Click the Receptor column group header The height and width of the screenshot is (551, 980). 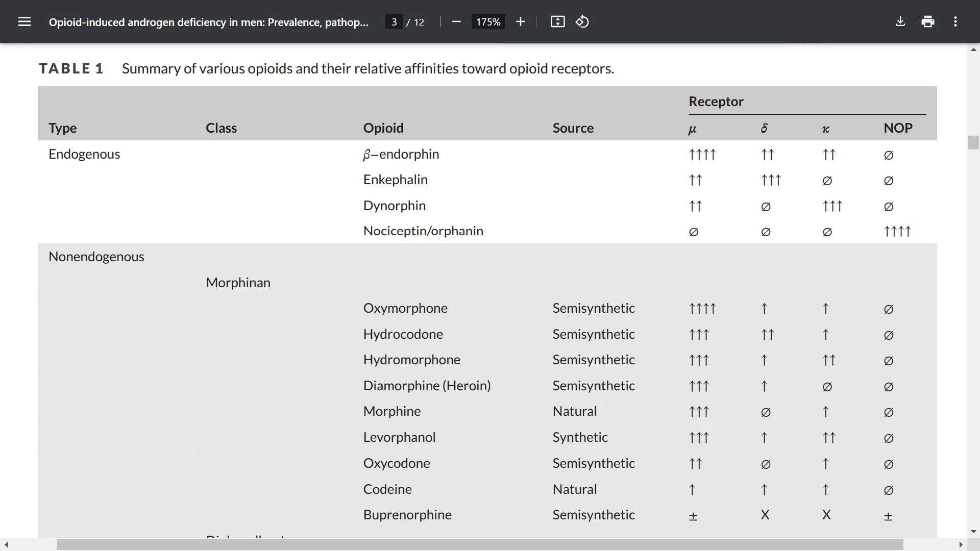pyautogui.click(x=716, y=102)
